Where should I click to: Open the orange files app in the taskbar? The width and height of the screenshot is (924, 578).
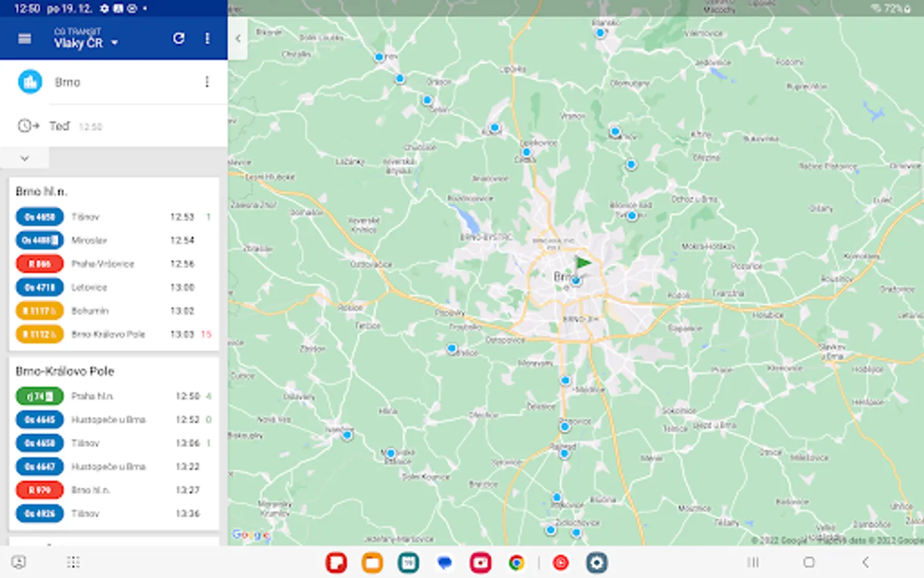tap(372, 563)
